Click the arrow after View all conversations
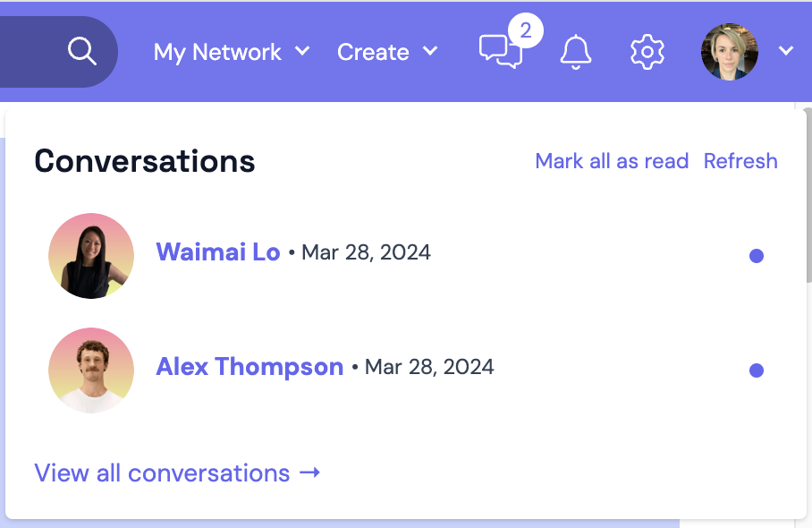This screenshot has height=528, width=812. [309, 473]
